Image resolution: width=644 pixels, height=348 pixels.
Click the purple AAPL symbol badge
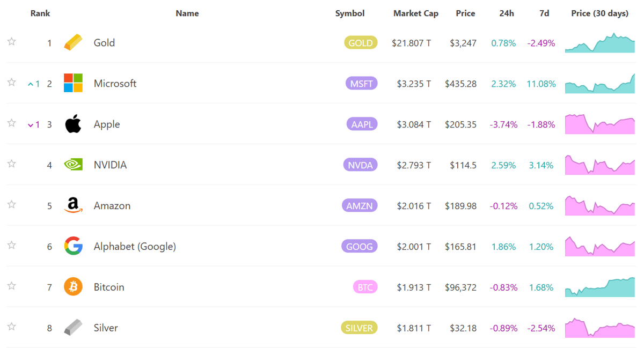pos(362,124)
